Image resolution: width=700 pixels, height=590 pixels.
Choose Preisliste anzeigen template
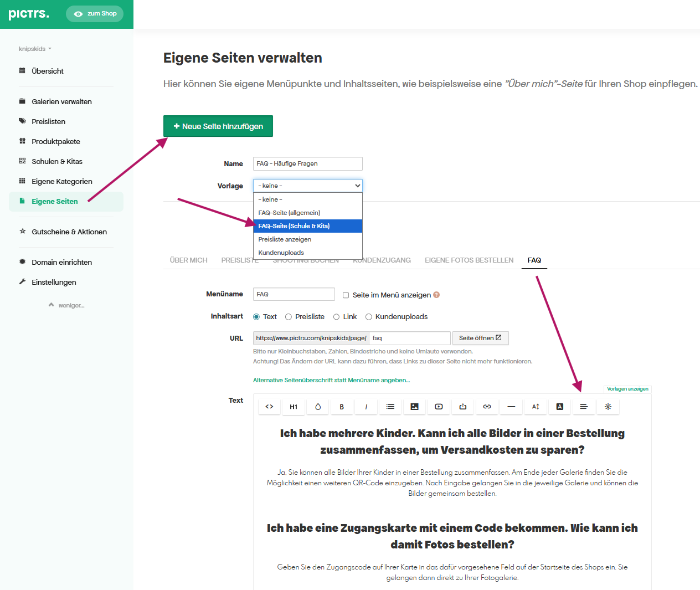pos(308,239)
